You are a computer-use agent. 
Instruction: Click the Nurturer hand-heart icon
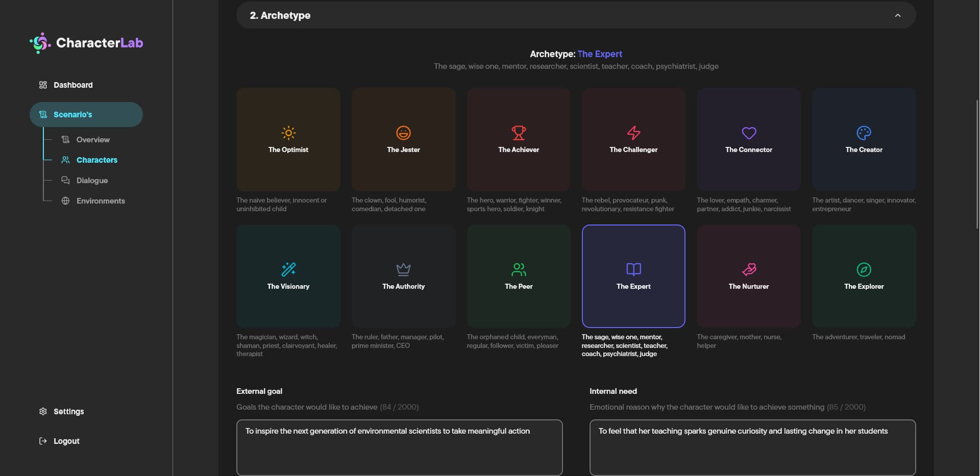point(749,269)
